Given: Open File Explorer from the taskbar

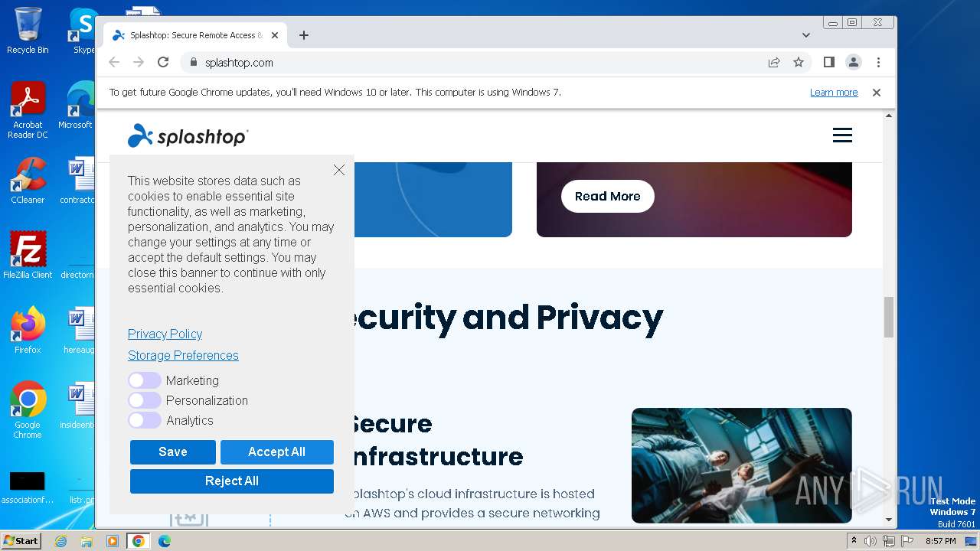Looking at the screenshot, I should pyautogui.click(x=87, y=541).
